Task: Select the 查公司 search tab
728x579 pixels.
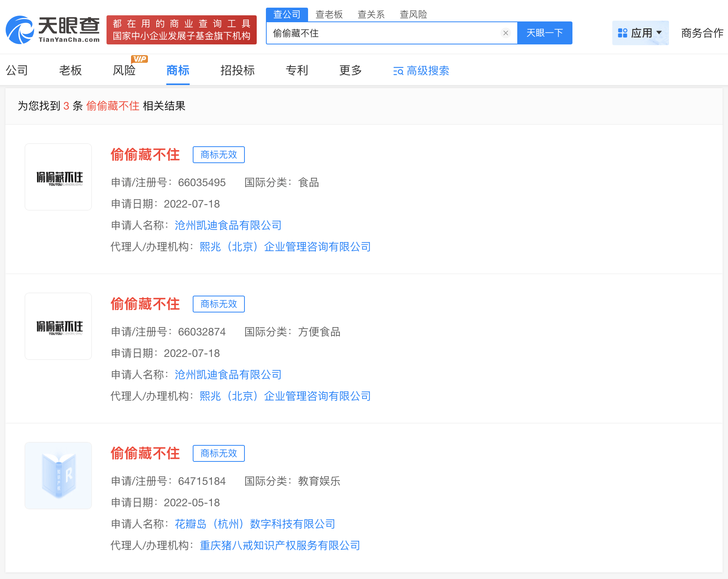Action: [287, 15]
